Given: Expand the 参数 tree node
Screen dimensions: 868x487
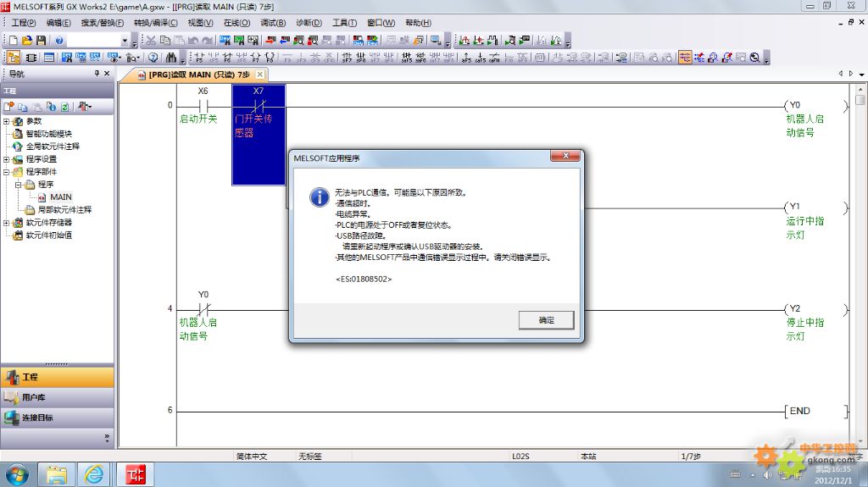Looking at the screenshot, I should point(6,121).
